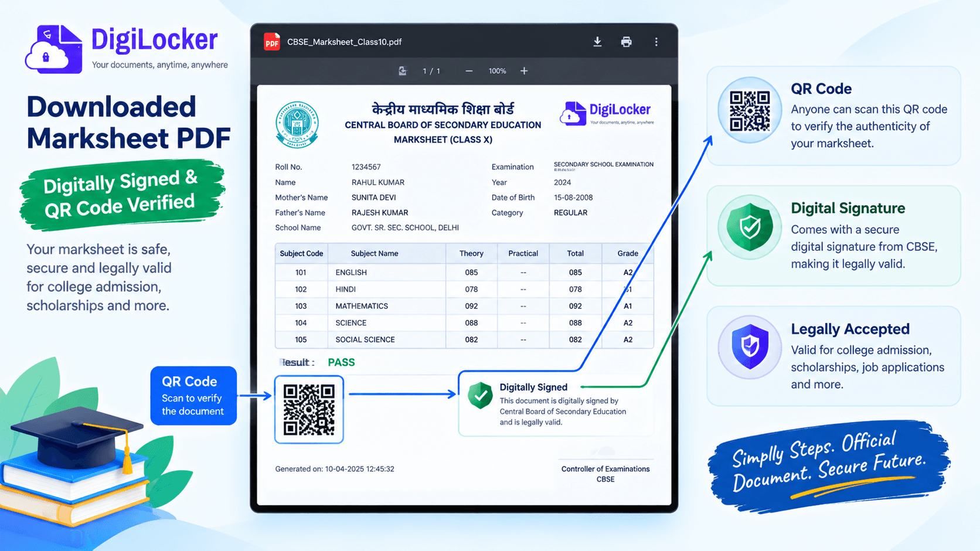This screenshot has width=980, height=551.
Task: Open the PDF viewer more options menu
Action: (x=656, y=42)
